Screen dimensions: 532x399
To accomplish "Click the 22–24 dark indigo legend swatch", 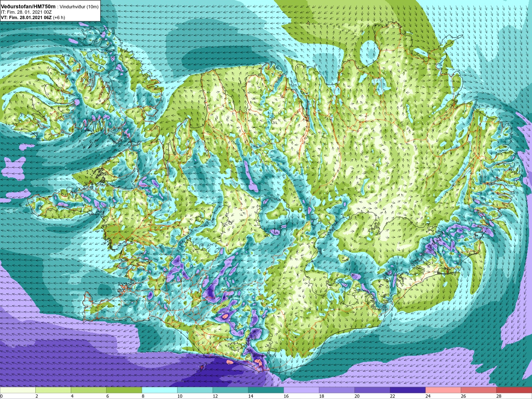I will click(408, 390).
